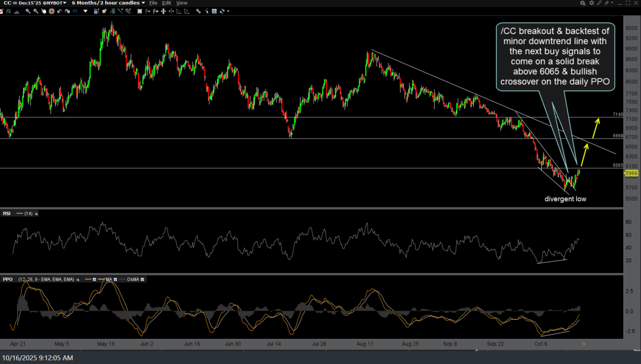Click the yellow 5966 current price label

pyautogui.click(x=631, y=173)
